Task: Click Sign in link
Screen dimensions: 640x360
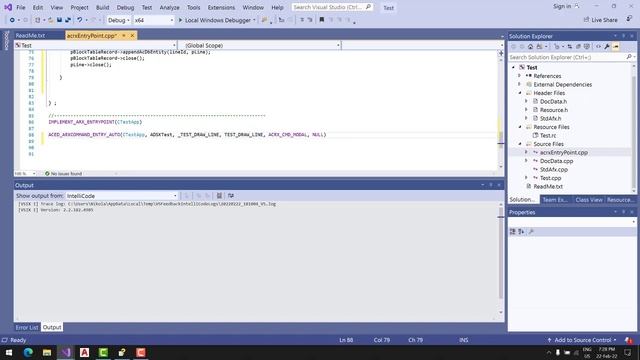Action: 562,6
